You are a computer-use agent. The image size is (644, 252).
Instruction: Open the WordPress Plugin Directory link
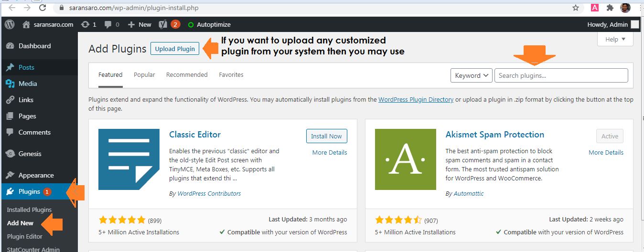pyautogui.click(x=416, y=100)
